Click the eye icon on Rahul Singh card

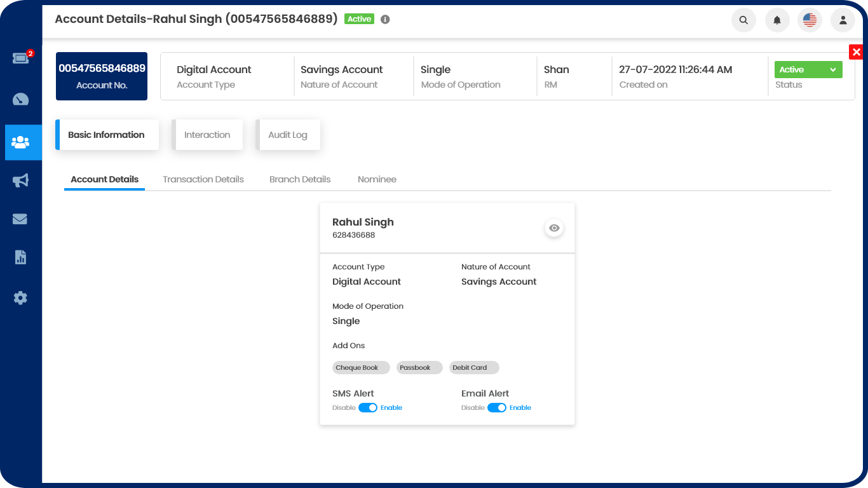(x=554, y=228)
